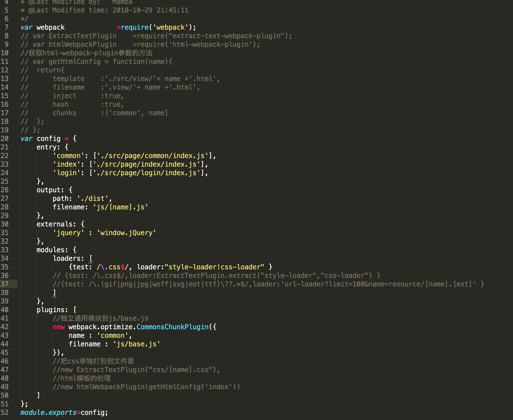The width and height of the screenshot is (513, 420).
Task: Click "getHtmlConfig('index')" on line 49
Action: 193,387
